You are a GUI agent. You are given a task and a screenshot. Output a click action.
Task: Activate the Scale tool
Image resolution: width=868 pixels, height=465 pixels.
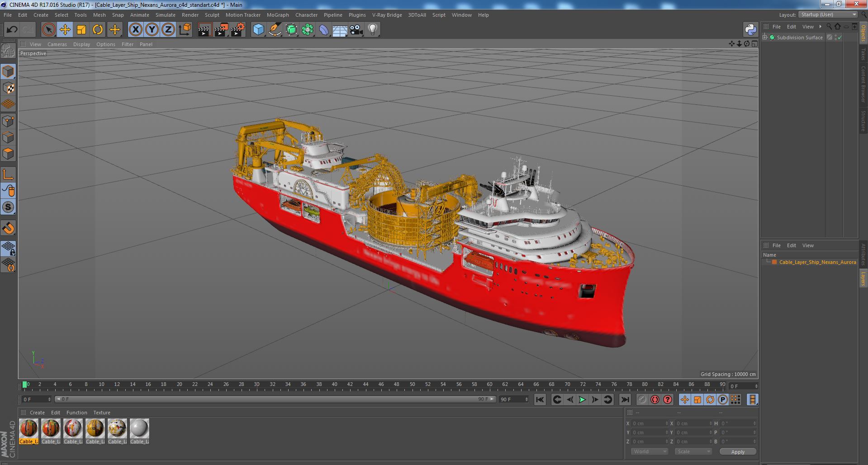(81, 30)
